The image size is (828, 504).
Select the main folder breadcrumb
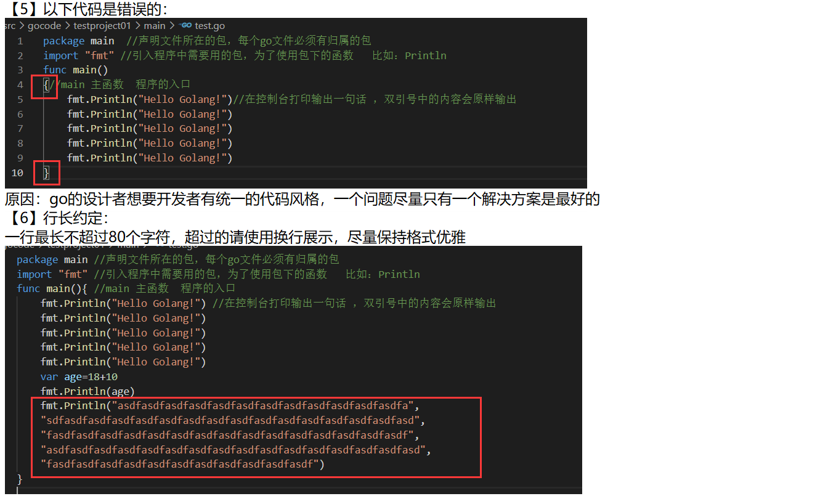click(155, 26)
